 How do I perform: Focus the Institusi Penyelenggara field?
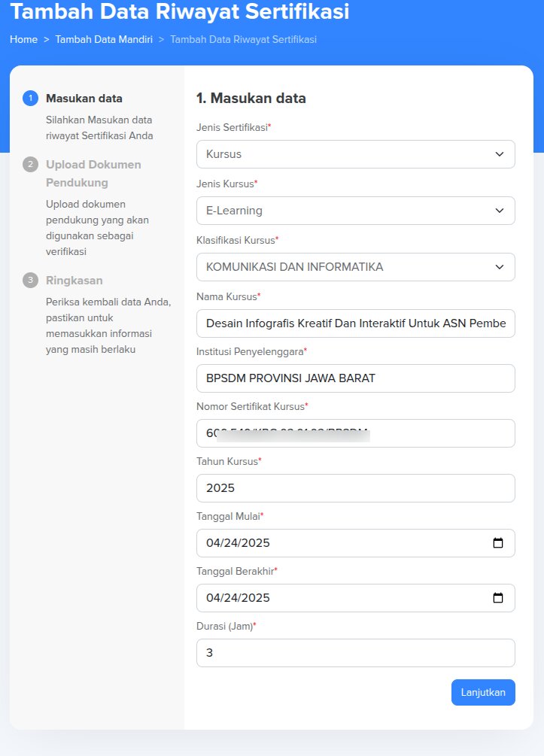(355, 378)
